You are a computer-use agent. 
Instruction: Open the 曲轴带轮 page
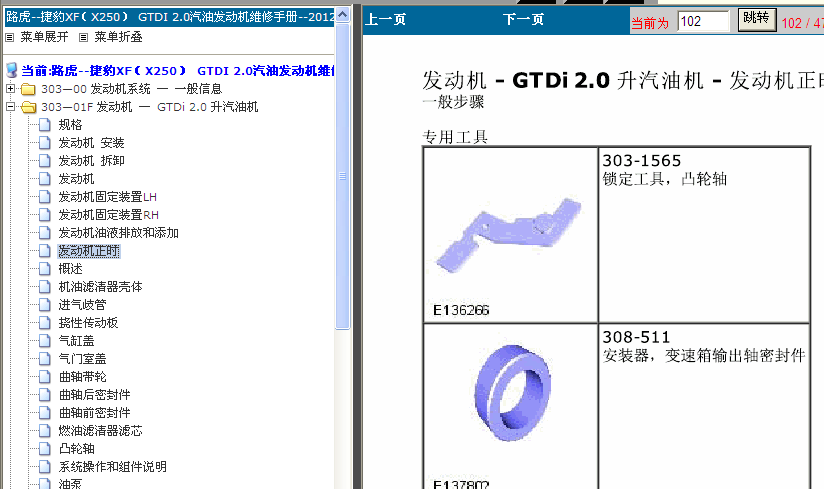tap(83, 377)
